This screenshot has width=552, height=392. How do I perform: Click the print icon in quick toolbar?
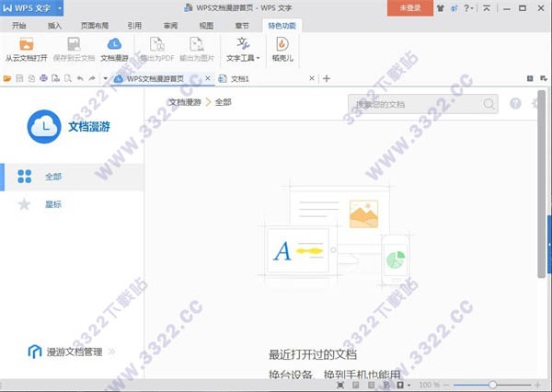point(43,78)
